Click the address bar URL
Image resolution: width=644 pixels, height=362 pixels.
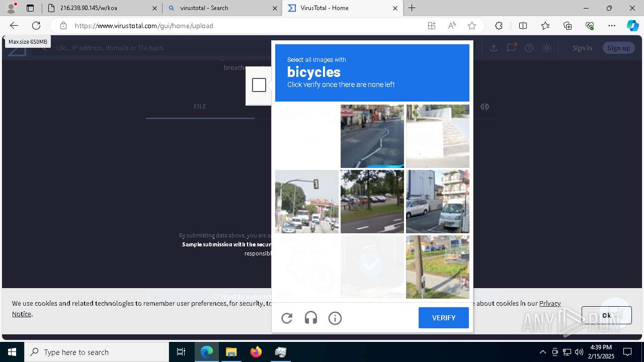(144, 26)
